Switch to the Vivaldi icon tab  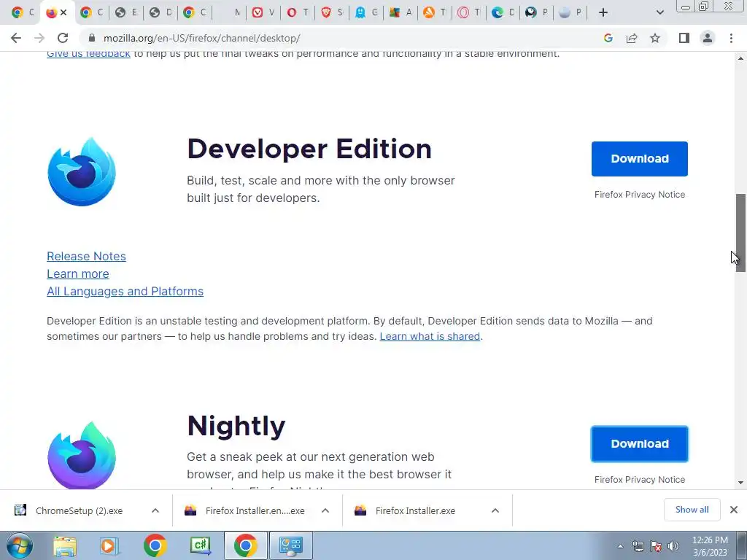point(263,12)
